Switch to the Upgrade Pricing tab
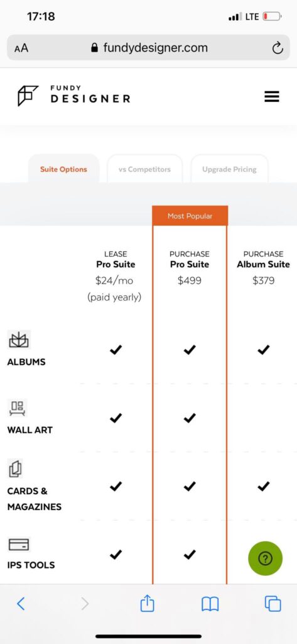This screenshot has width=297, height=644. (229, 169)
